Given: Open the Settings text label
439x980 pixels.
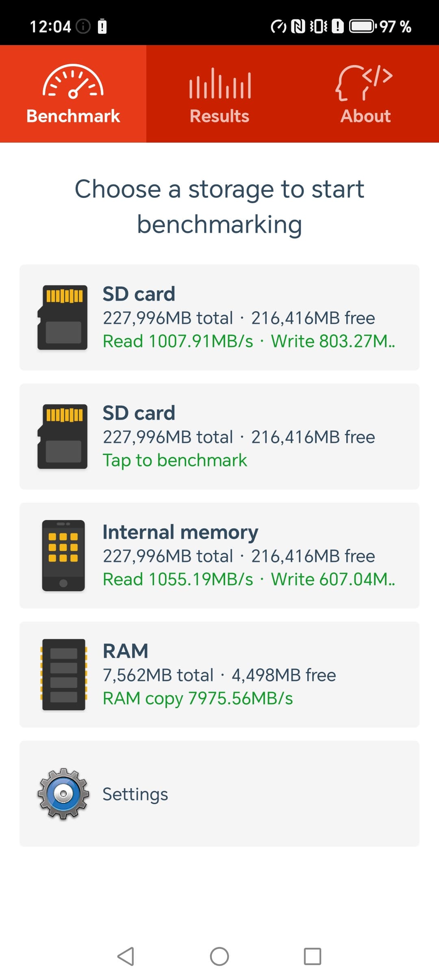Looking at the screenshot, I should [x=135, y=794].
